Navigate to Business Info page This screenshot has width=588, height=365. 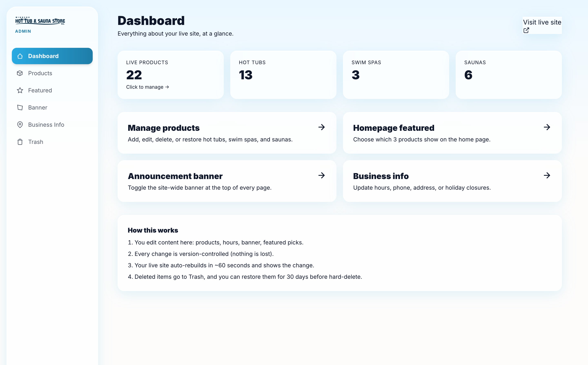52,125
